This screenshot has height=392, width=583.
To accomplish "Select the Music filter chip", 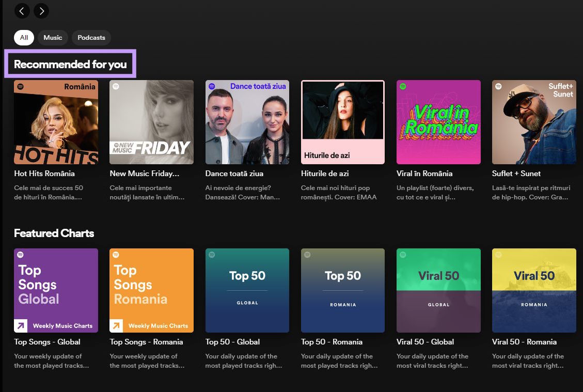I will [53, 37].
